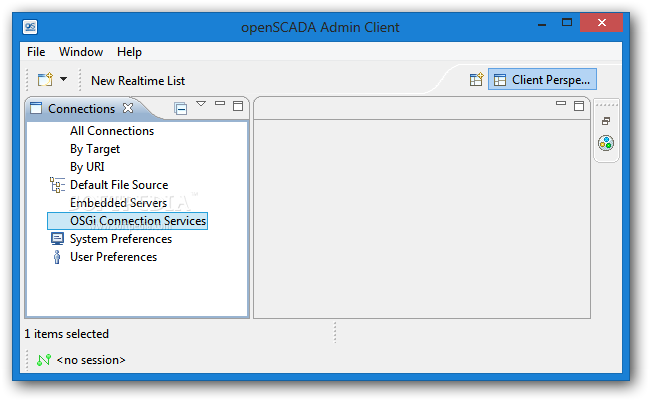Viewport: 650px width, 401px height.
Task: Expand the New wizard dropdown arrow
Action: tap(63, 79)
